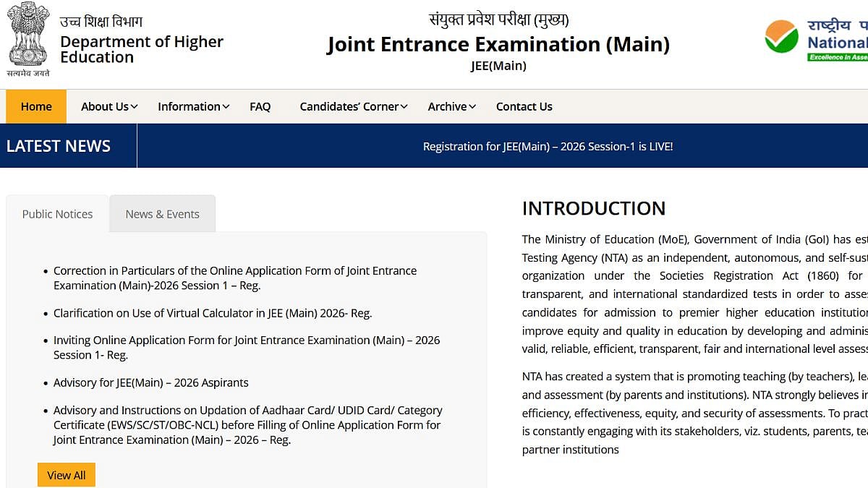Expand the Candidates' Corner menu
This screenshot has width=868, height=488.
click(x=352, y=106)
